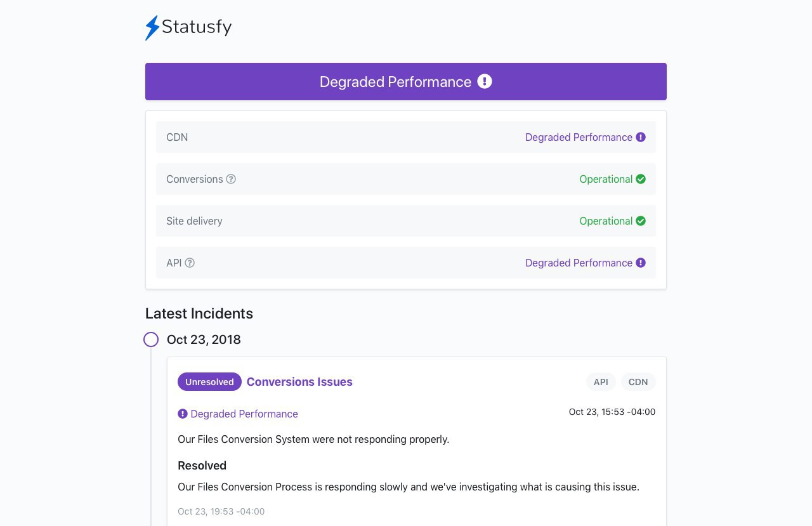Screen dimensions: 812x526
Task: Click the Conversions operational green checkmark
Action: point(641,179)
